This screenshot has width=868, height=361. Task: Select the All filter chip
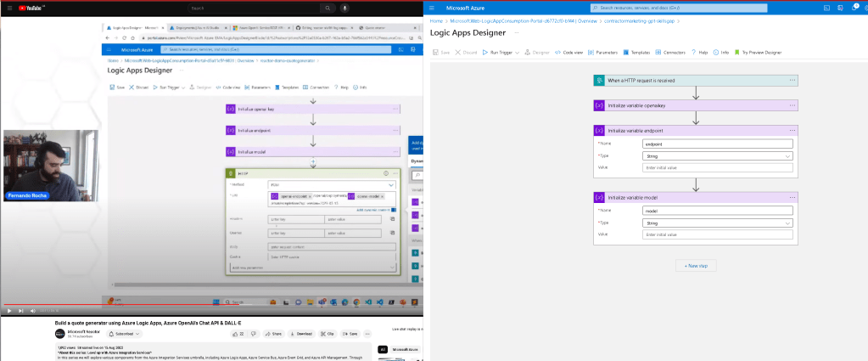382,349
